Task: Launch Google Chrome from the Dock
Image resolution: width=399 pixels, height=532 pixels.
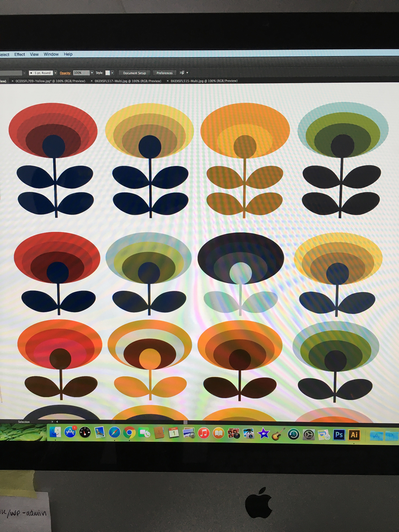Action: [x=129, y=433]
